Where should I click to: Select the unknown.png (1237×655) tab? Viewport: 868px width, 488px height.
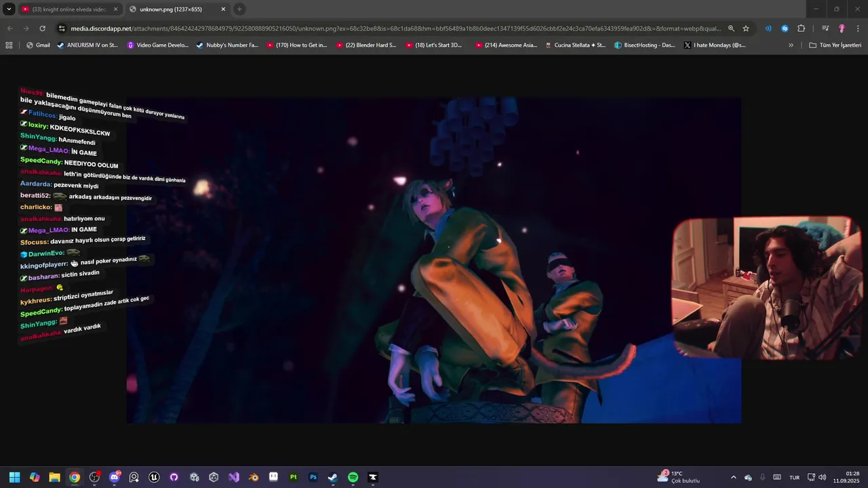(x=177, y=9)
